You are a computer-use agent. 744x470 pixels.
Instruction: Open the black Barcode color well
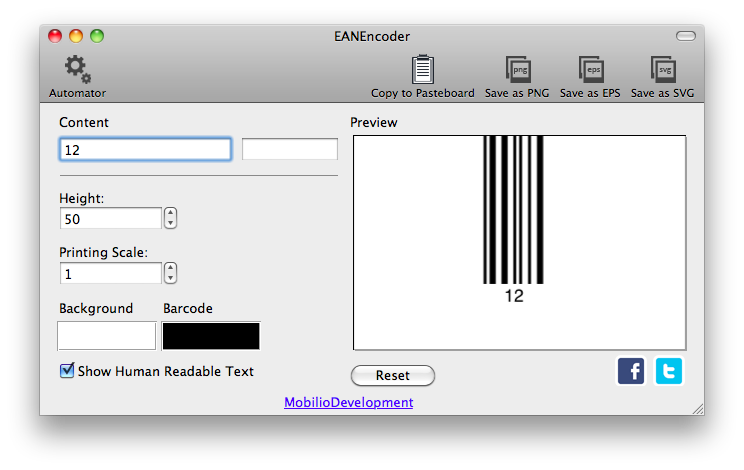211,336
